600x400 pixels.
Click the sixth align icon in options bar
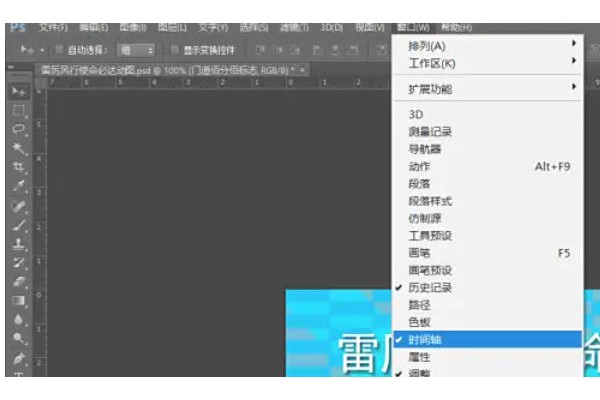(x=352, y=50)
